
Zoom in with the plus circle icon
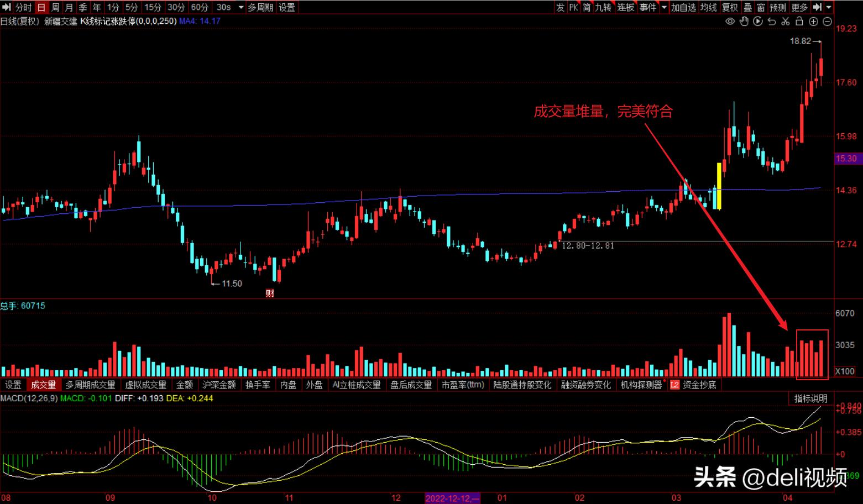coord(813,22)
